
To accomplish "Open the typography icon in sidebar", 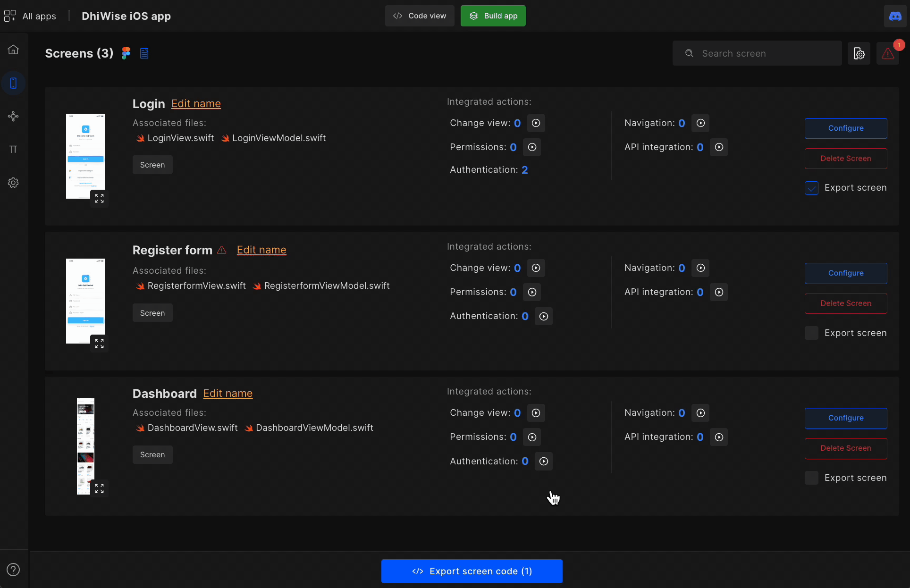I will pyautogui.click(x=13, y=150).
